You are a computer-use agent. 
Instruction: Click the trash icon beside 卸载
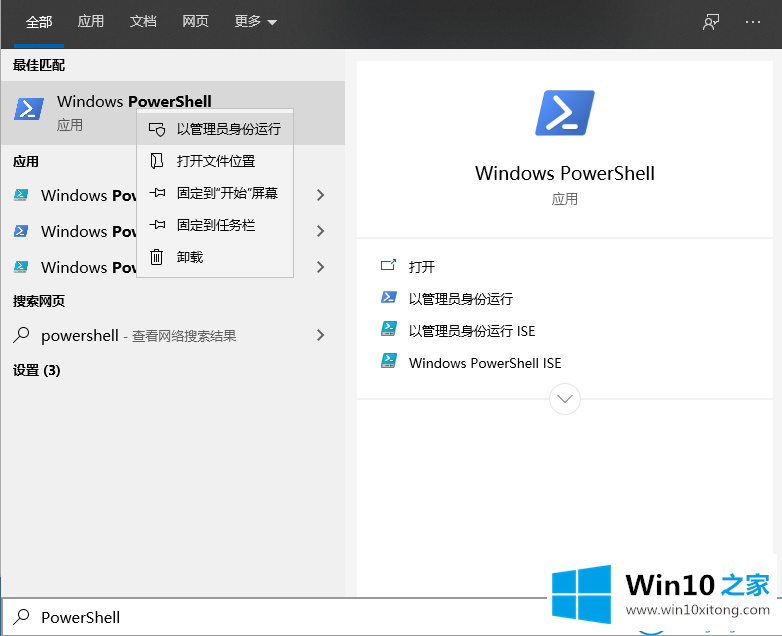tap(157, 257)
